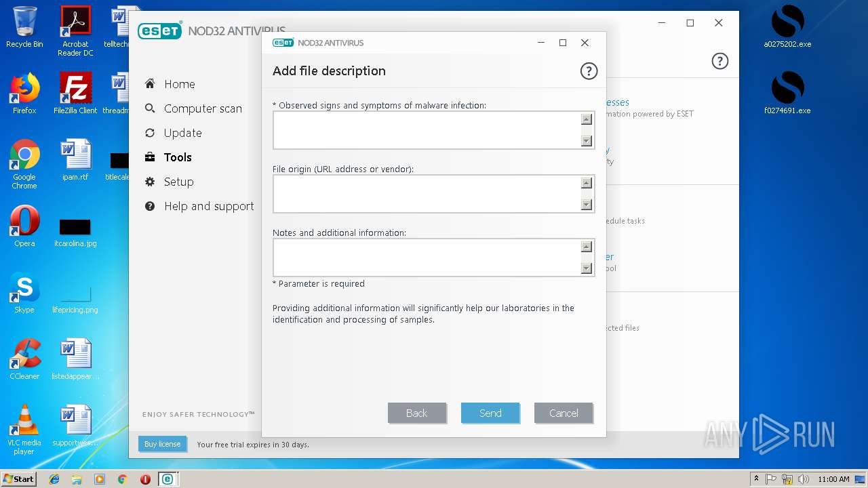Click the volume icon in system tray
This screenshot has width=868, height=488.
tap(804, 479)
